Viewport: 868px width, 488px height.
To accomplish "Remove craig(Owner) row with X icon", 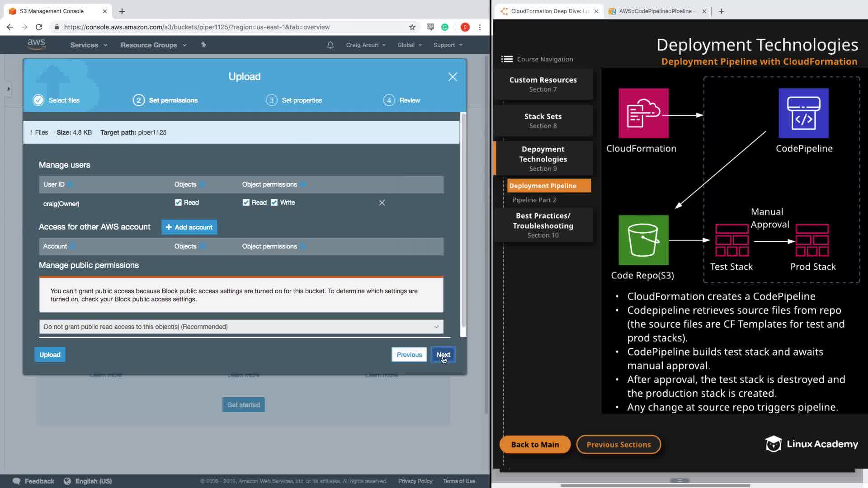I will point(382,203).
